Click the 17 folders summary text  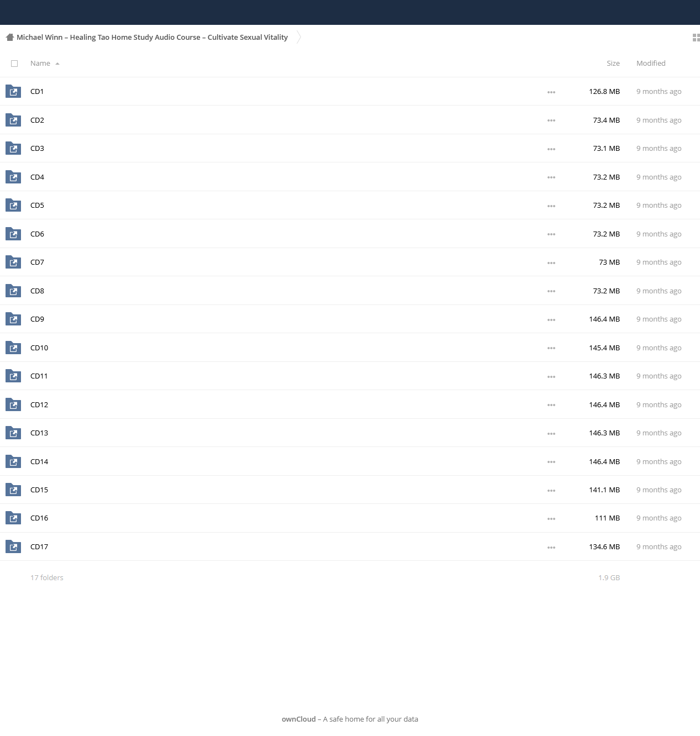tap(47, 578)
